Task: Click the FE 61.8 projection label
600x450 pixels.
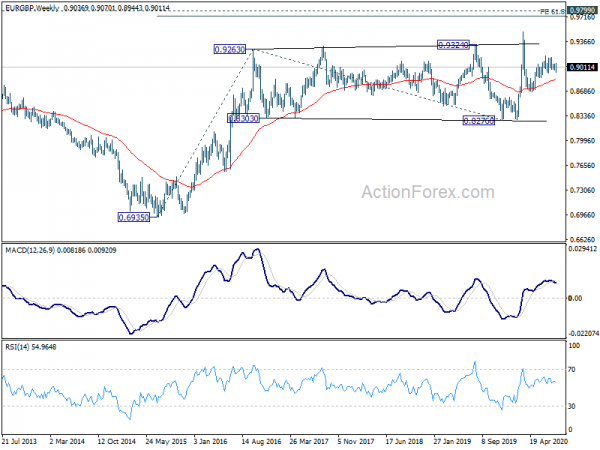Action: 552,11
